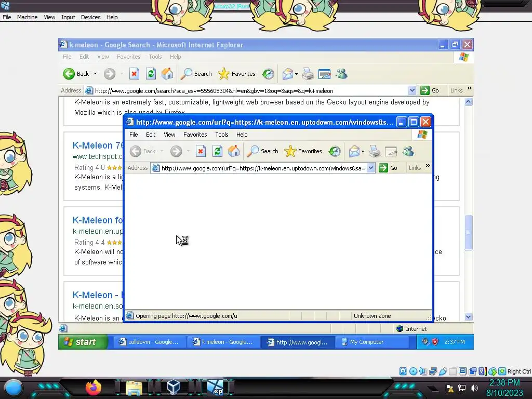532x399 pixels.
Task: Expand address dropdown in front uptodown window
Action: coord(371,168)
